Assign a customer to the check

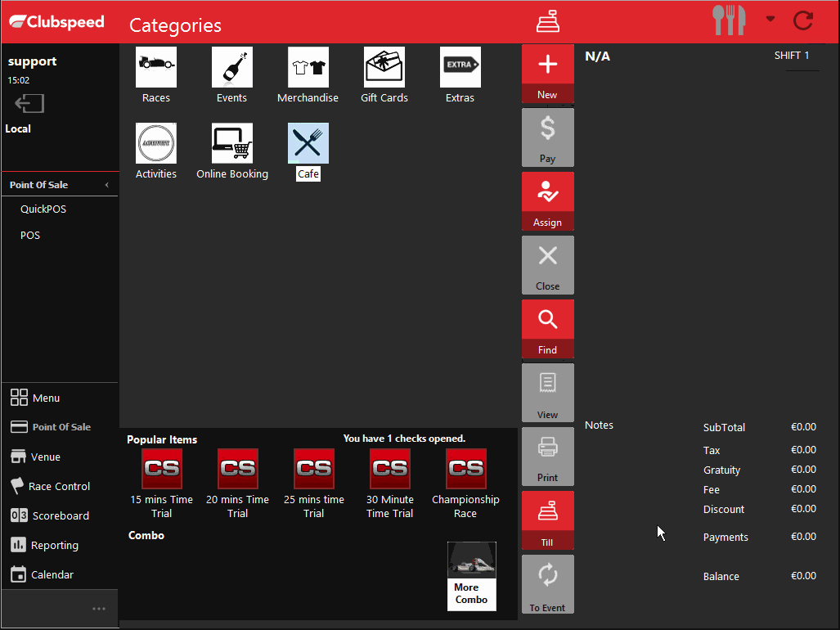click(547, 201)
